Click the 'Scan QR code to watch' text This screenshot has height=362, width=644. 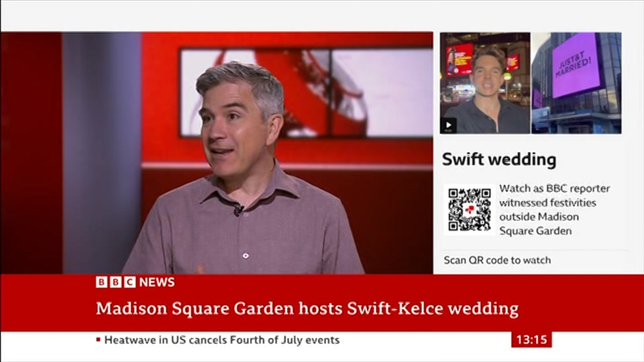[497, 260]
